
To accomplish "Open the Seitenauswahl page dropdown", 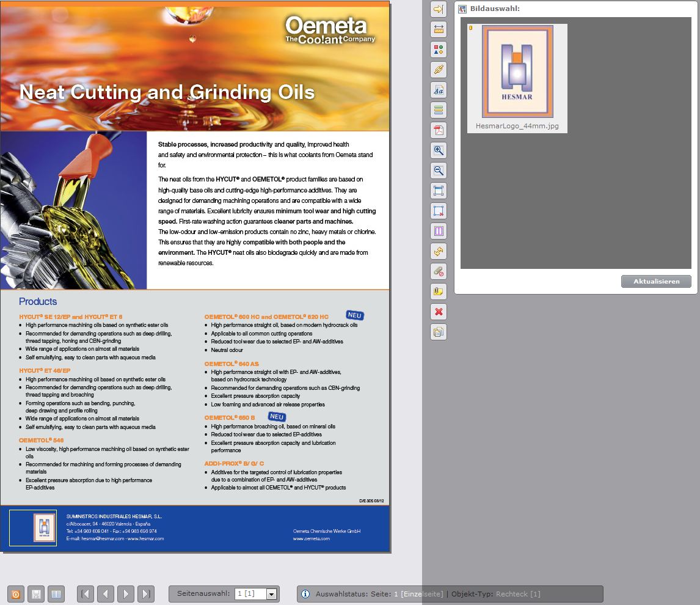I will coord(272,594).
